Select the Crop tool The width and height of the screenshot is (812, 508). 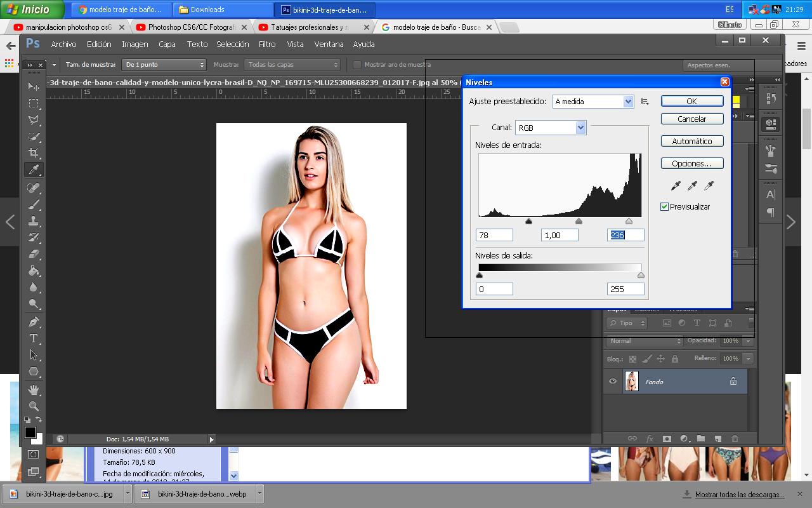click(x=34, y=153)
